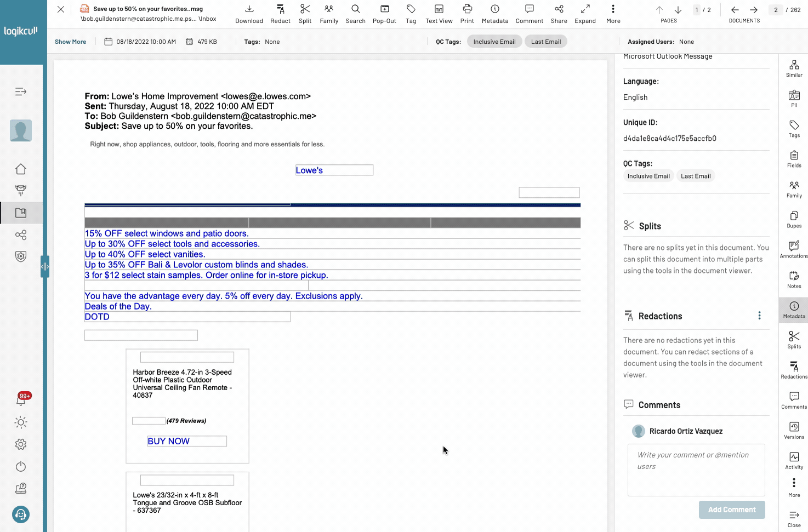Image resolution: width=808 pixels, height=532 pixels.
Task: Open Search in document toolbar
Action: pyautogui.click(x=355, y=14)
